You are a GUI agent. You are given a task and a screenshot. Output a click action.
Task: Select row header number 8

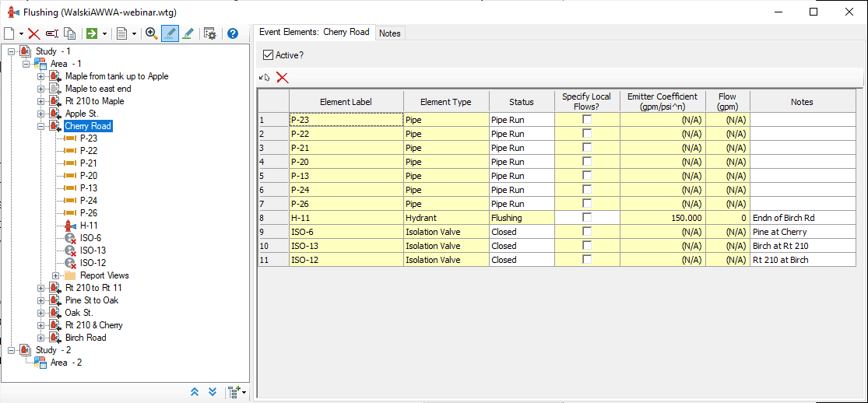273,218
